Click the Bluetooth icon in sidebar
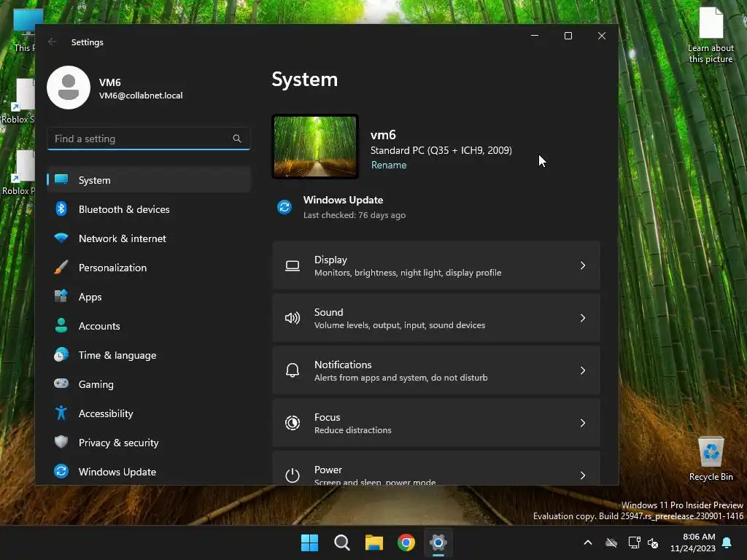747x560 pixels. tap(61, 209)
